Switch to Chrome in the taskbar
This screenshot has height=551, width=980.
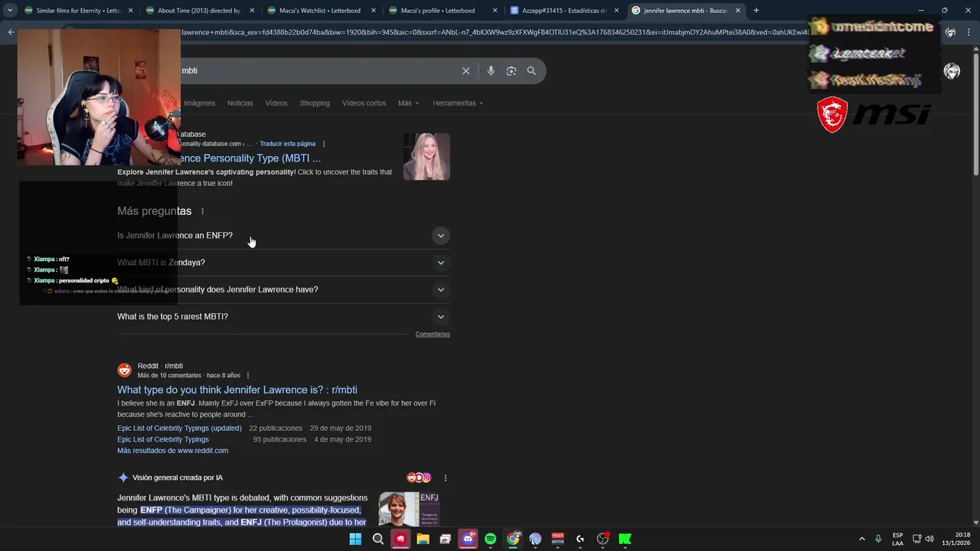point(513,539)
